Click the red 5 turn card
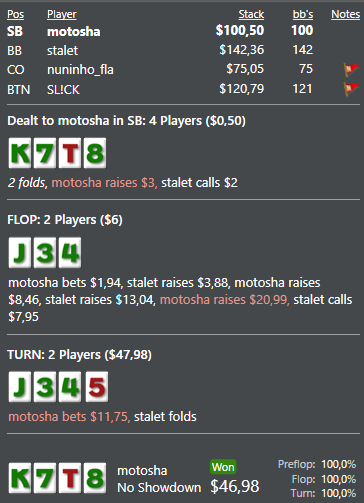364x503 pixels. [97, 387]
